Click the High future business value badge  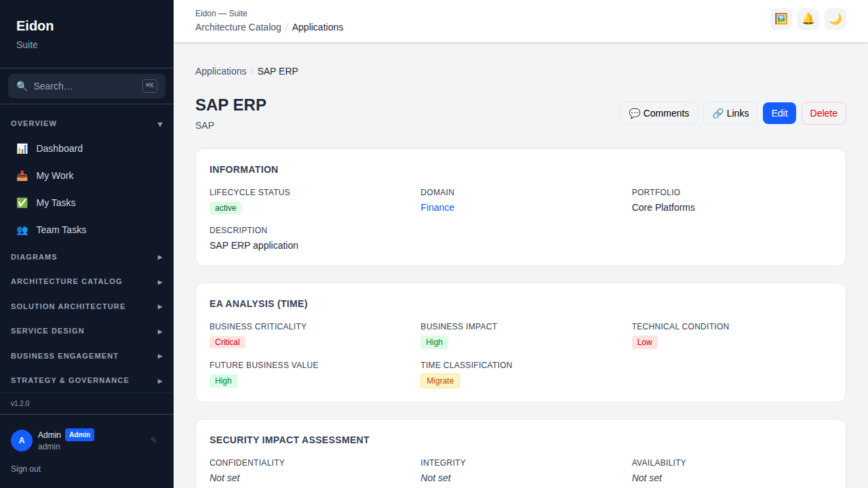223,381
